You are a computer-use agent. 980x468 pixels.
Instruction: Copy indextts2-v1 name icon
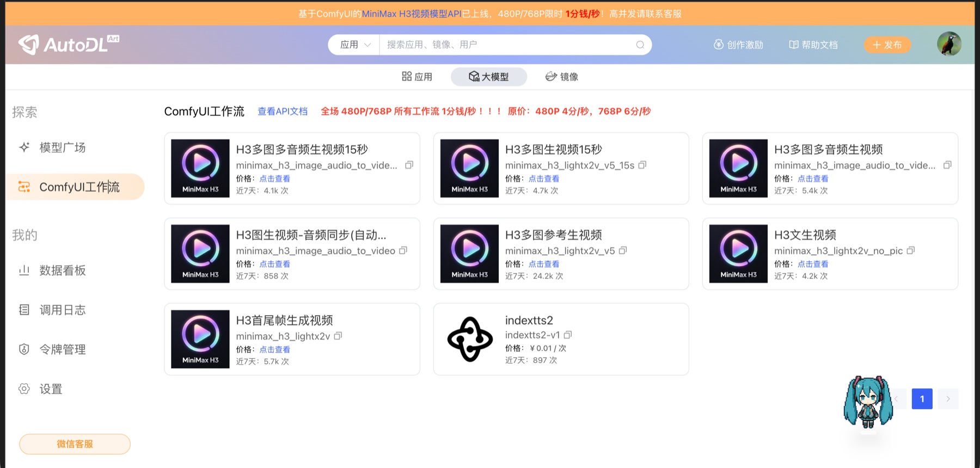coord(568,335)
